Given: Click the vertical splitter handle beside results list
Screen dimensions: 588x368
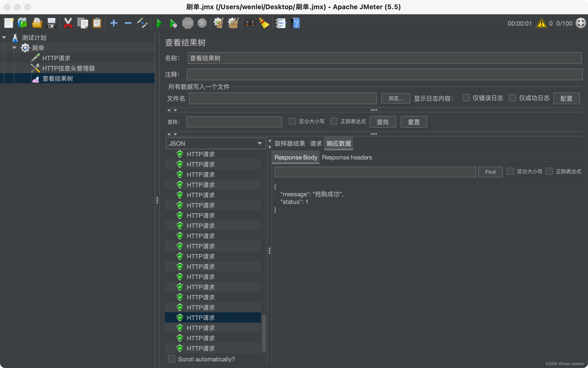Looking at the screenshot, I should point(269,251).
